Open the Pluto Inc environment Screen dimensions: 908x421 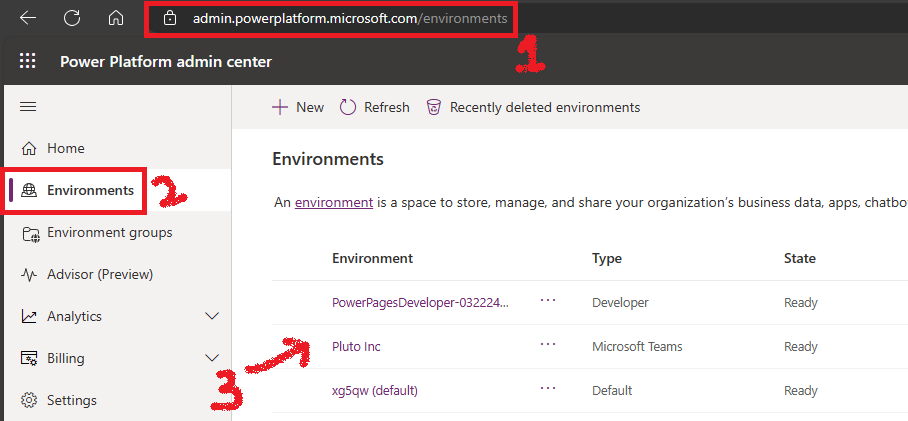pyautogui.click(x=356, y=346)
